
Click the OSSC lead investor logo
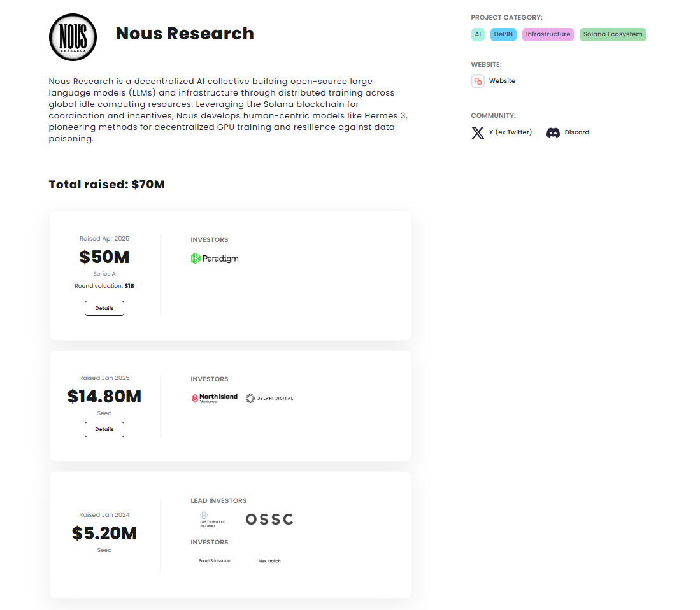[x=269, y=520]
